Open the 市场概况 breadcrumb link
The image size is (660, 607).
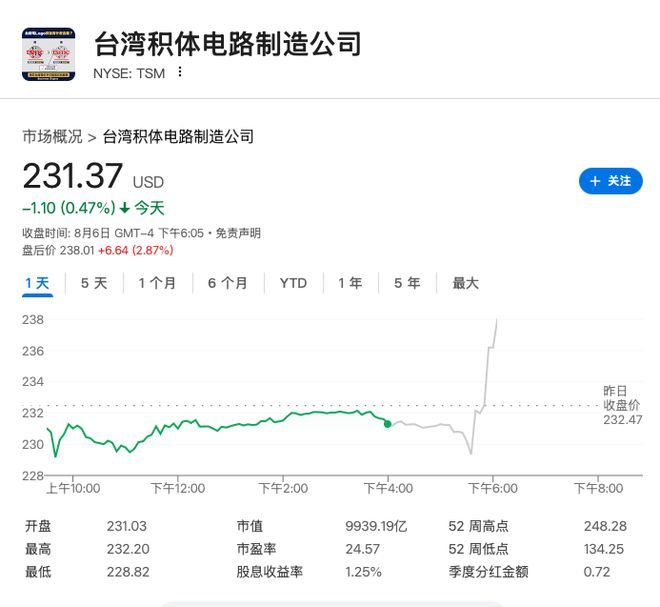click(x=52, y=136)
